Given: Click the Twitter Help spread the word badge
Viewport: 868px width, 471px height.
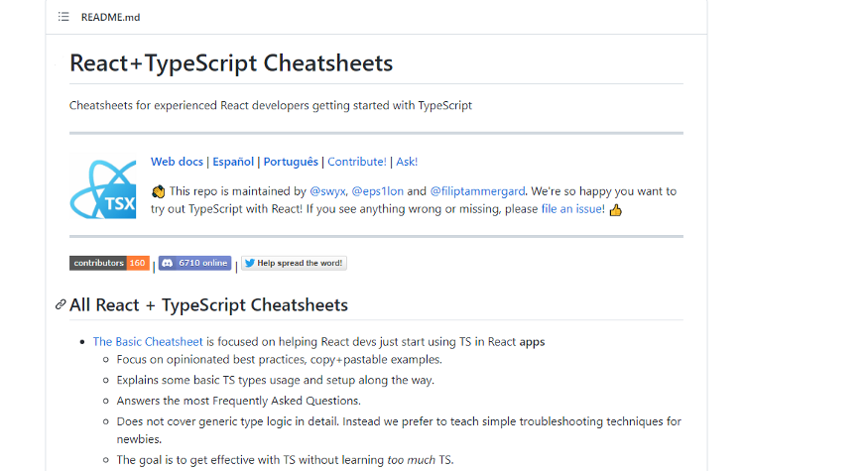Looking at the screenshot, I should pyautogui.click(x=294, y=264).
